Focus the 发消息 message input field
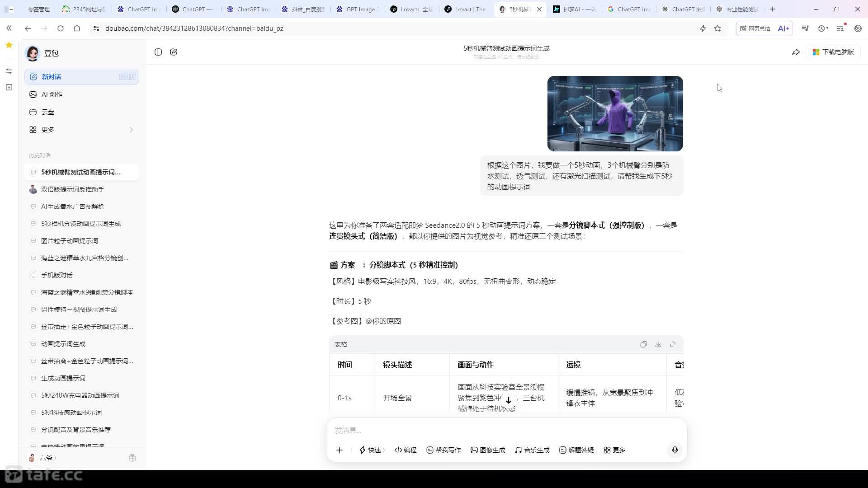 click(x=506, y=430)
